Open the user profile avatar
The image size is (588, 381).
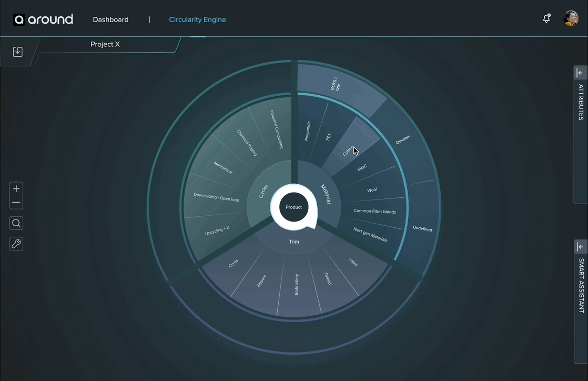[x=570, y=18]
